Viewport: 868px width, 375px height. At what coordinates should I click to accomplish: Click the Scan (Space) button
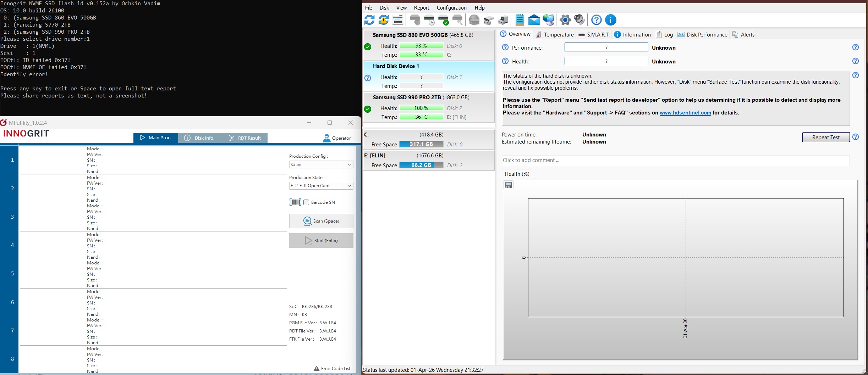point(321,221)
